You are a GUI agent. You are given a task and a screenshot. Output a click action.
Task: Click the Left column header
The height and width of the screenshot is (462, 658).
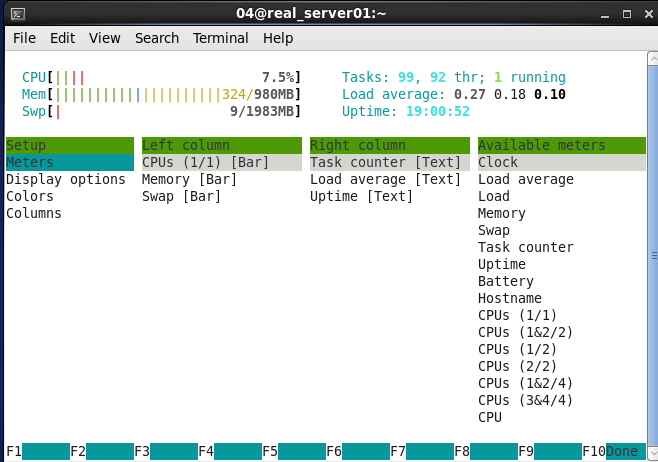click(222, 145)
